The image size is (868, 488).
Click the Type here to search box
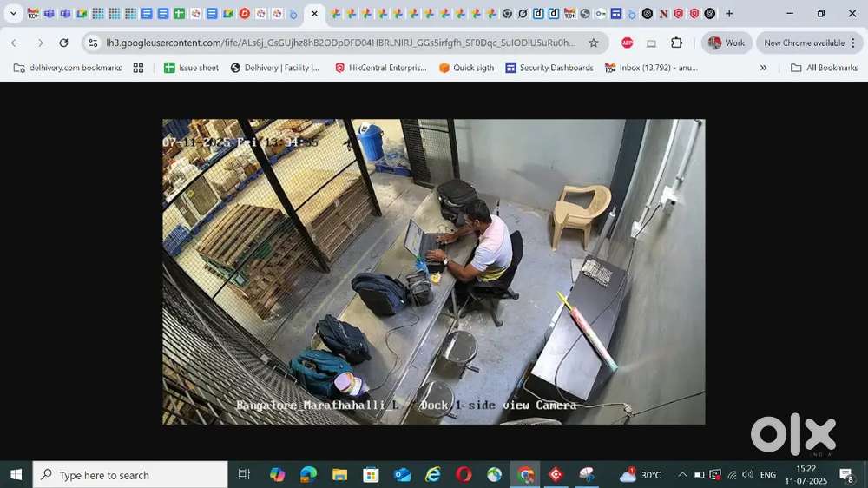point(130,475)
